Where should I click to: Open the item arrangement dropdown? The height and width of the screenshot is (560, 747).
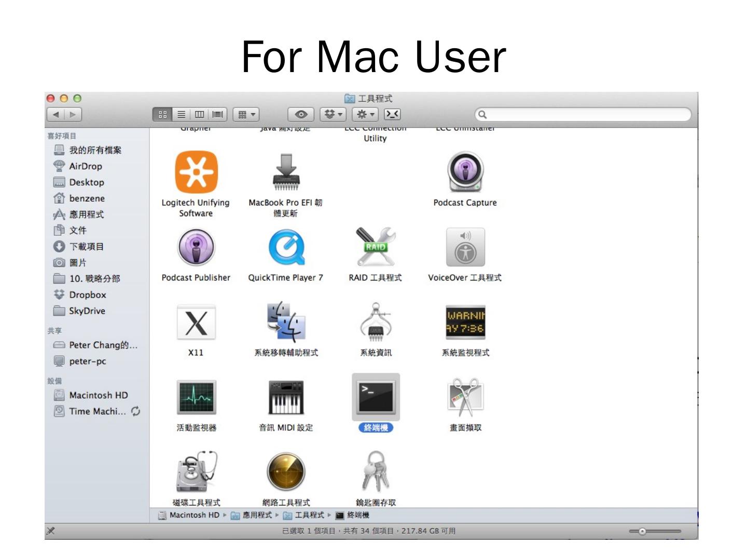[x=246, y=115]
